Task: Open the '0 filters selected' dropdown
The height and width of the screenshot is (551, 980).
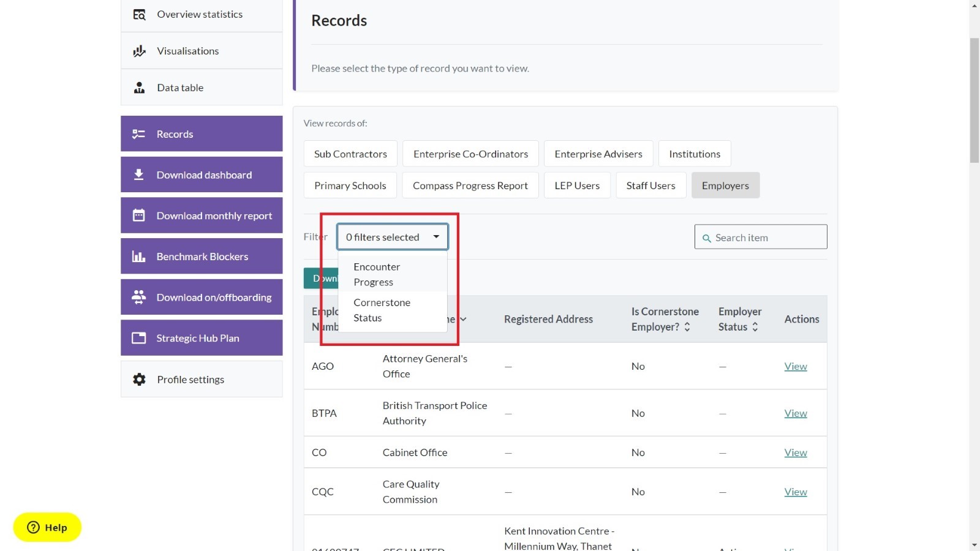Action: [392, 237]
